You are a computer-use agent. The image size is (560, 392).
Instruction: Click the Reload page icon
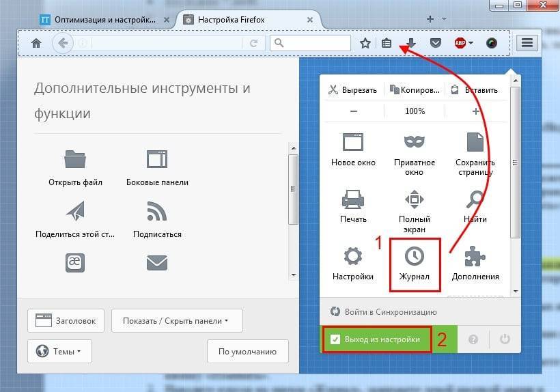tap(254, 44)
